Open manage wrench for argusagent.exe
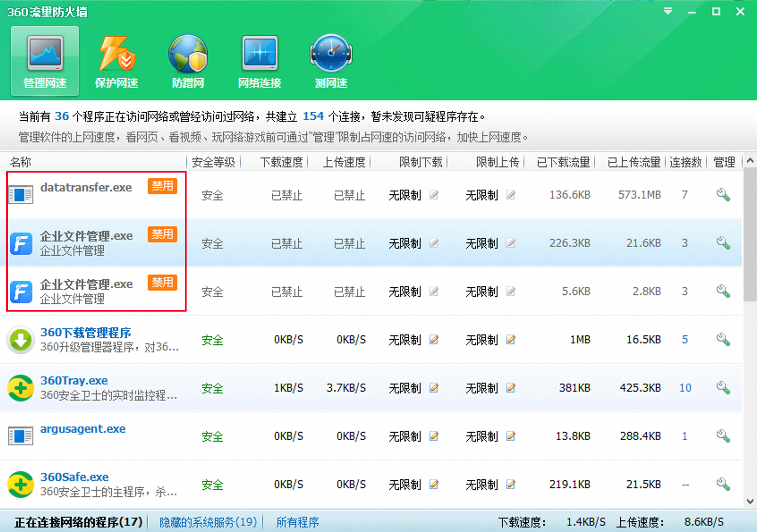The width and height of the screenshot is (757, 532). click(723, 436)
